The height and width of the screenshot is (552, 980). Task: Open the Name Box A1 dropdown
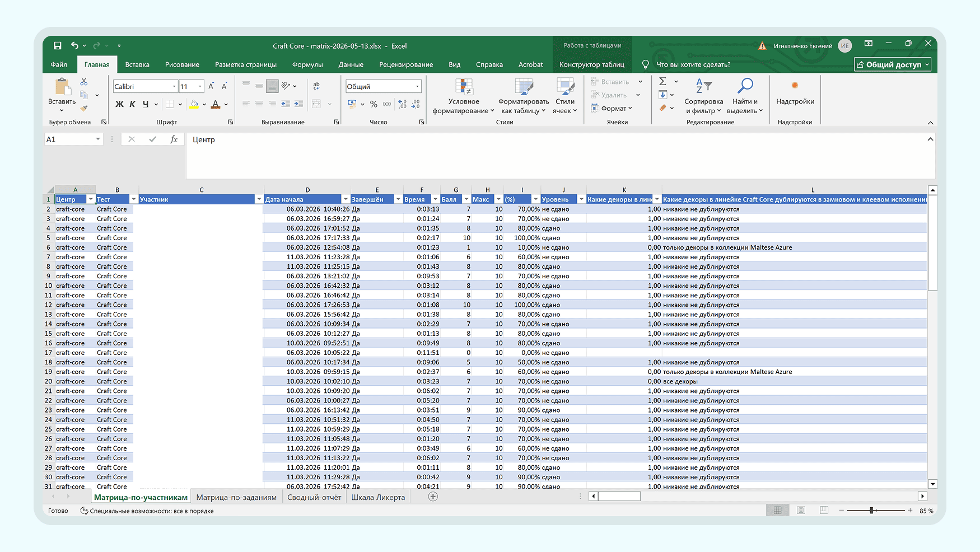[97, 139]
